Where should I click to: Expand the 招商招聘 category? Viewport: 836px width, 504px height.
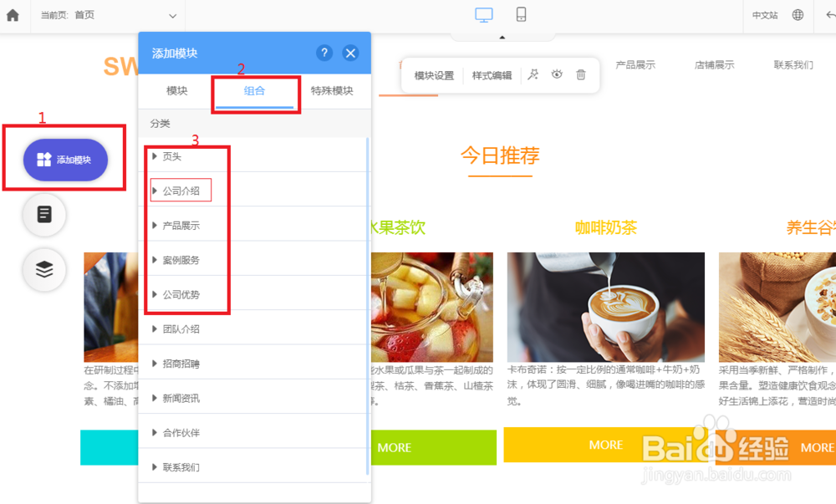tap(252, 364)
